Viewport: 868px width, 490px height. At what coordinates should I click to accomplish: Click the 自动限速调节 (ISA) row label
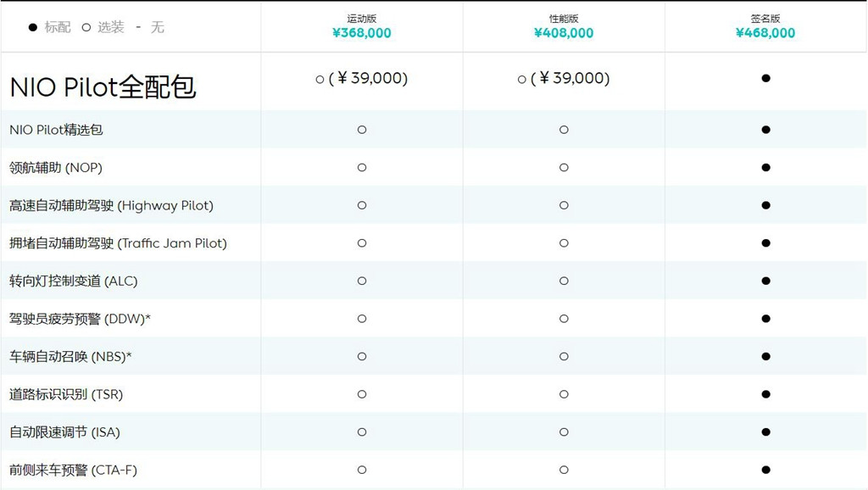(64, 432)
